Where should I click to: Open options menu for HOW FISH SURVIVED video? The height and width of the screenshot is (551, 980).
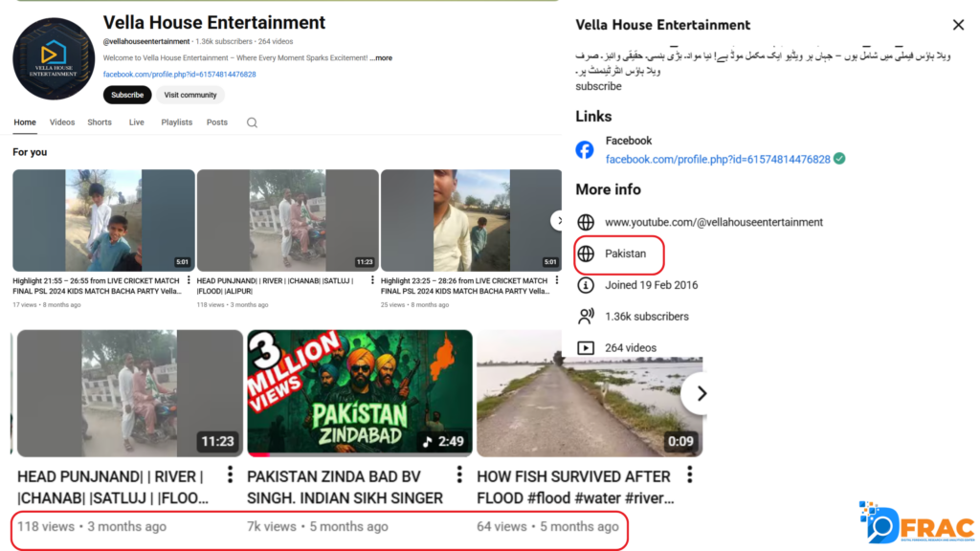coord(689,475)
